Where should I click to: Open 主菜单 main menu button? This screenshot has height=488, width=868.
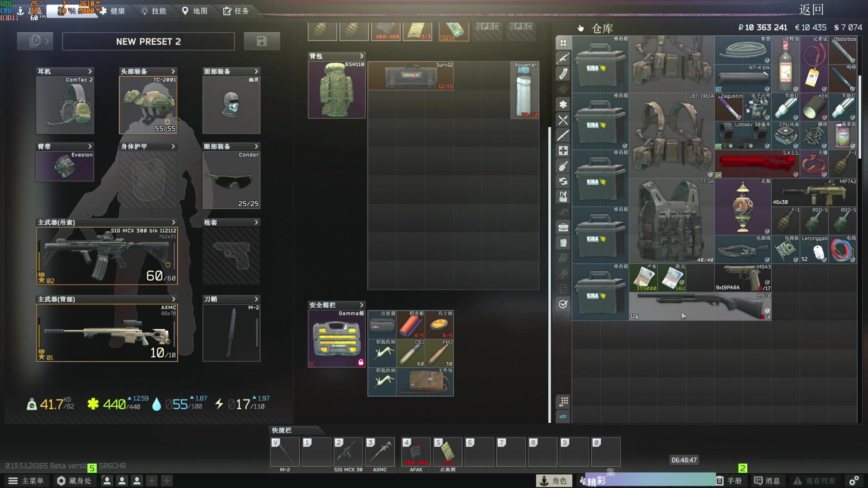point(26,481)
